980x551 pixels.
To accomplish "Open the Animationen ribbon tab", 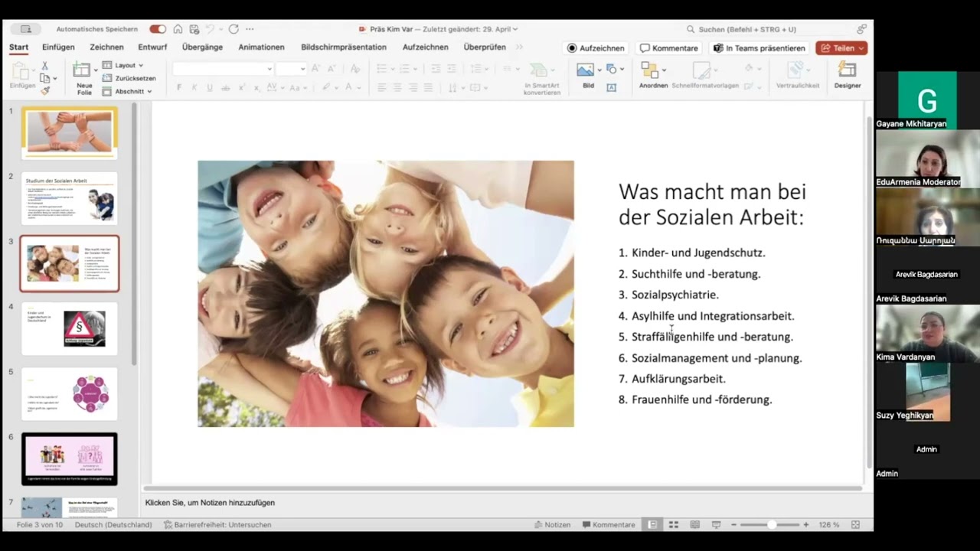I will 261,47.
